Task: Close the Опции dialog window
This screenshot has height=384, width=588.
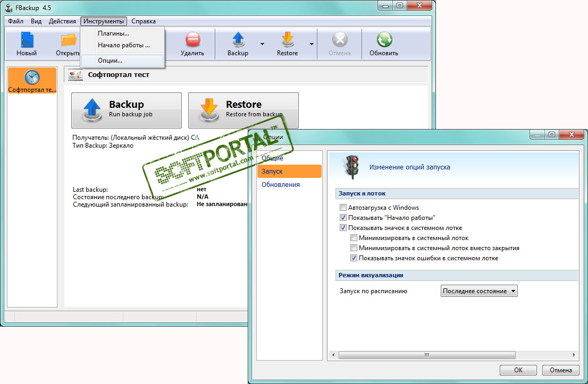Action: point(572,134)
